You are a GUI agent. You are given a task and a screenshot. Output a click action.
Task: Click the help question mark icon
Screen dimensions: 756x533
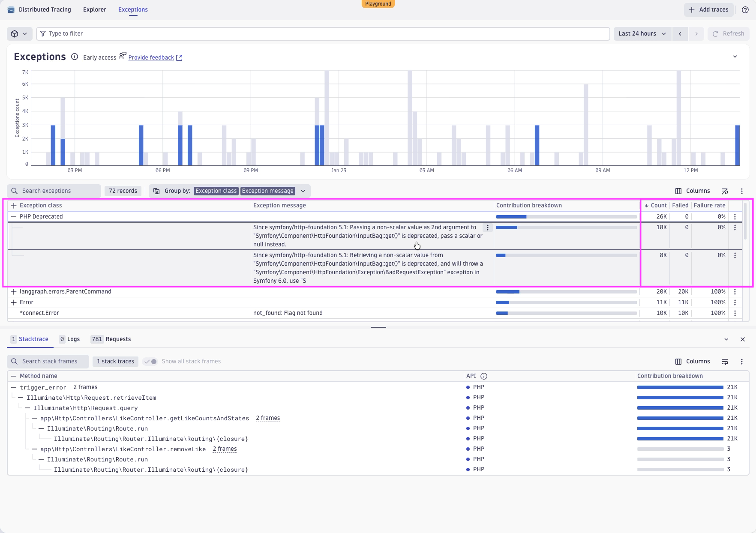click(x=745, y=10)
